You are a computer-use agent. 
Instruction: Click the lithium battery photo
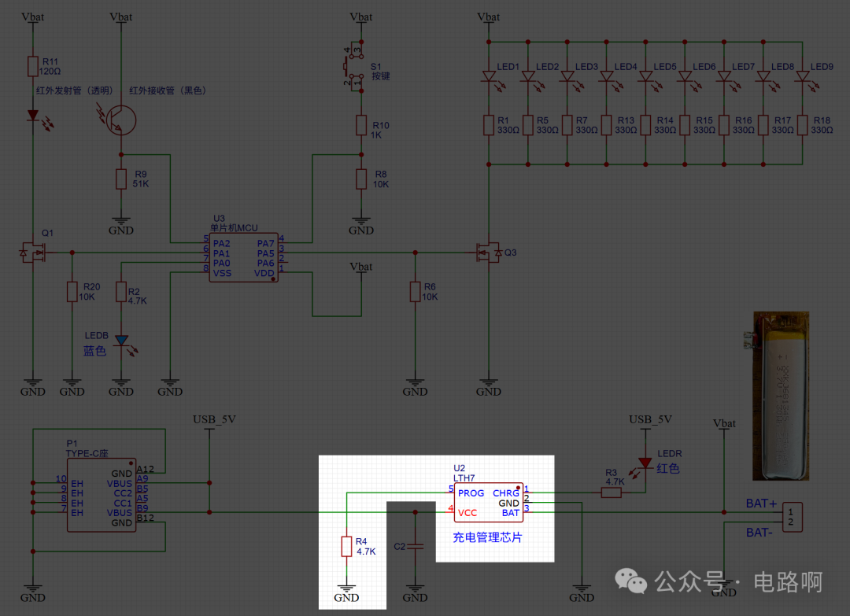pyautogui.click(x=781, y=396)
